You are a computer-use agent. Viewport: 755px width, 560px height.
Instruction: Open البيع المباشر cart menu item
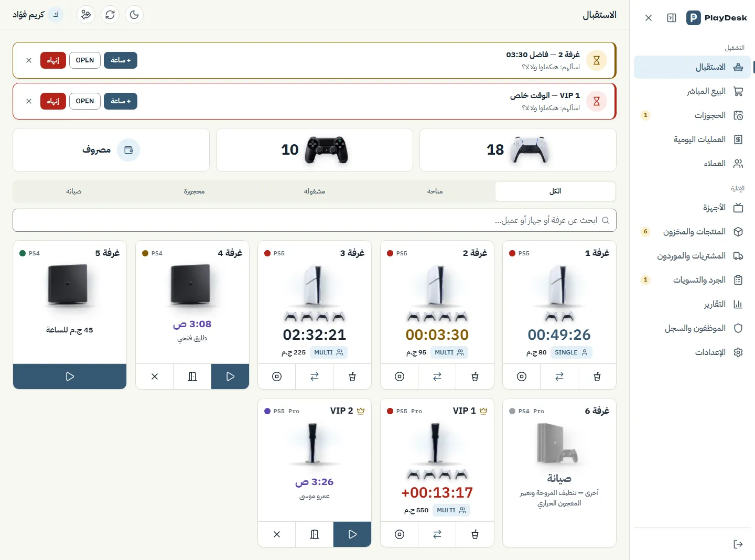coord(692,91)
